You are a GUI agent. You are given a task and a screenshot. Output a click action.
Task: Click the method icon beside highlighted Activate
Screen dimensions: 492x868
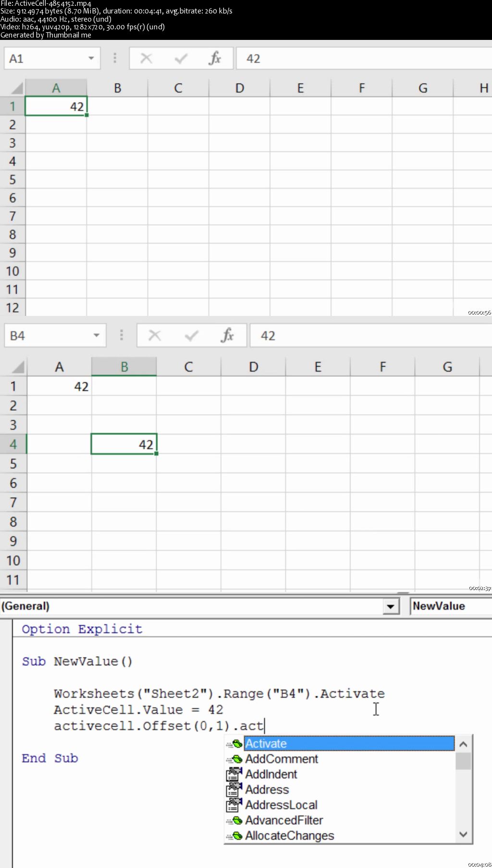coord(234,743)
